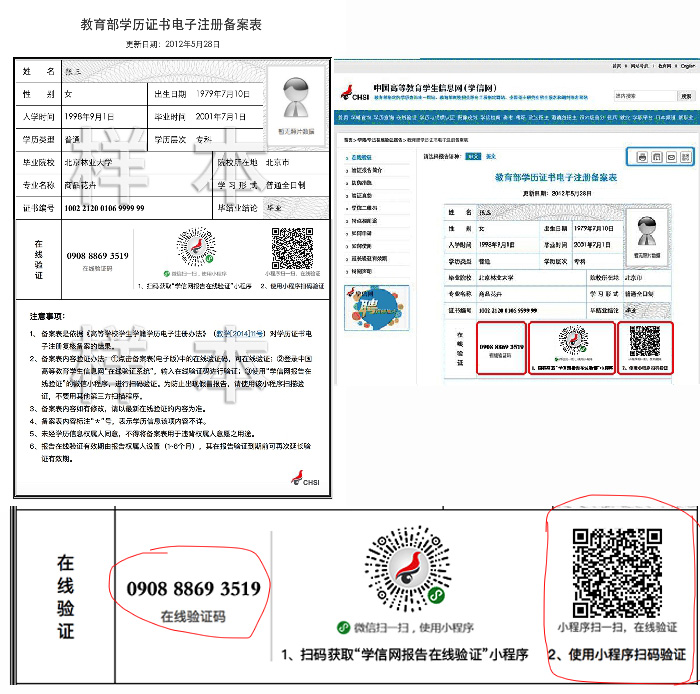
Task: Click the large mini-program code with the red bird
Action: tap(408, 568)
